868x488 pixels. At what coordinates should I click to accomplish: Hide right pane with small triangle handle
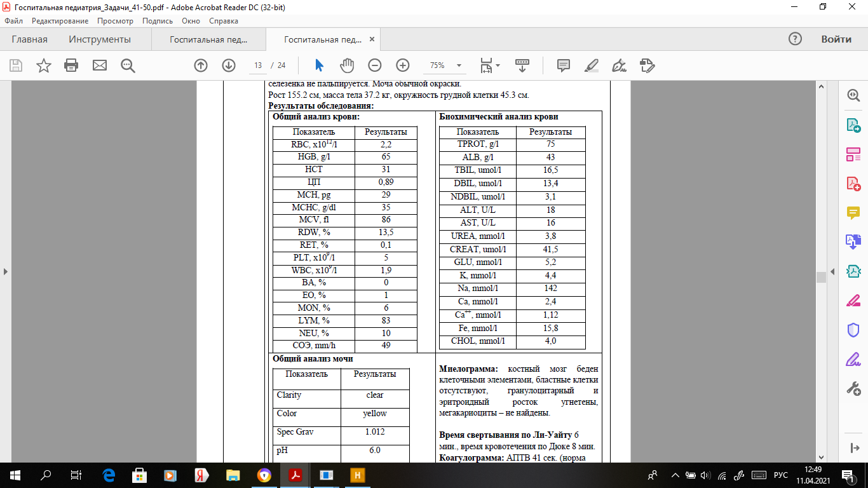click(x=834, y=272)
